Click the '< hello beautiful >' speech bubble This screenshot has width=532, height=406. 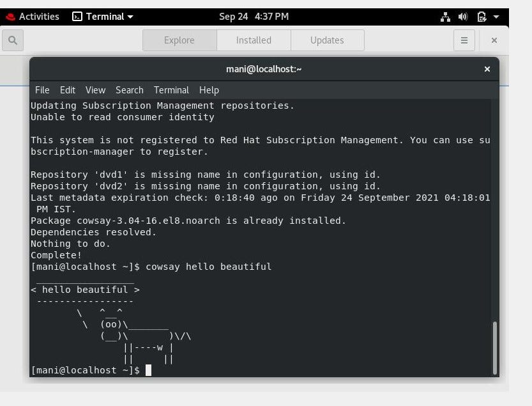pyautogui.click(x=85, y=290)
